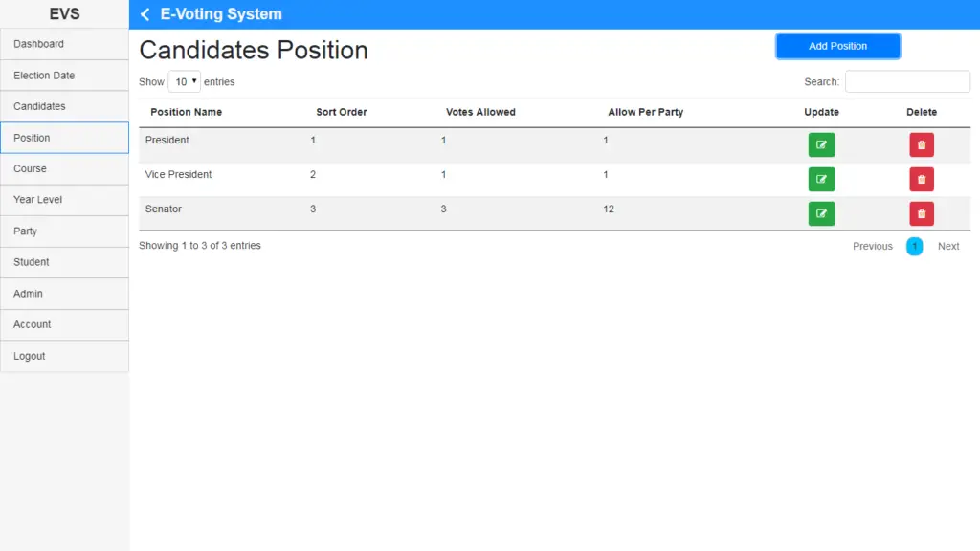Click inside the Search input field
The width and height of the screenshot is (980, 551).
coord(906,81)
